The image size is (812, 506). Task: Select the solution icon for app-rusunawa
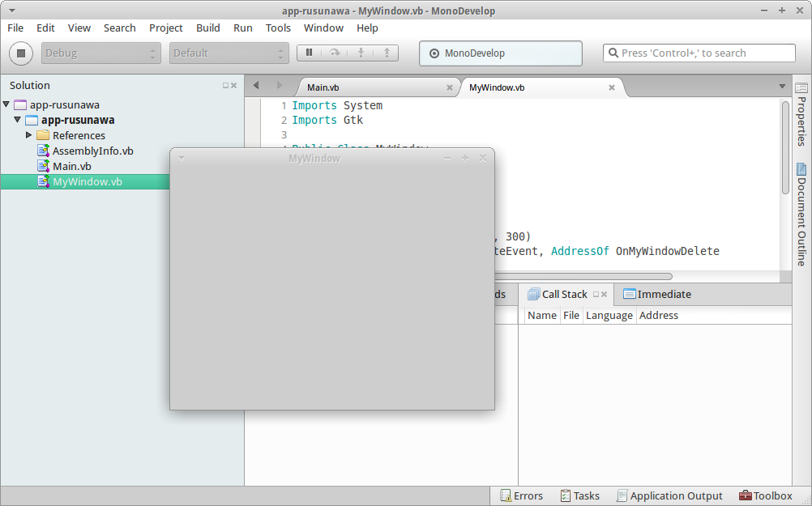pyautogui.click(x=20, y=105)
